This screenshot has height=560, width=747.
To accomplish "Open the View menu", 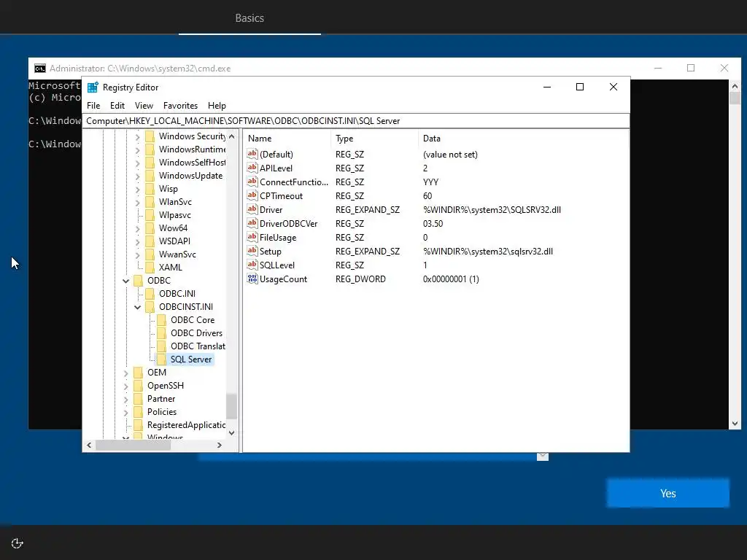I will (x=144, y=106).
